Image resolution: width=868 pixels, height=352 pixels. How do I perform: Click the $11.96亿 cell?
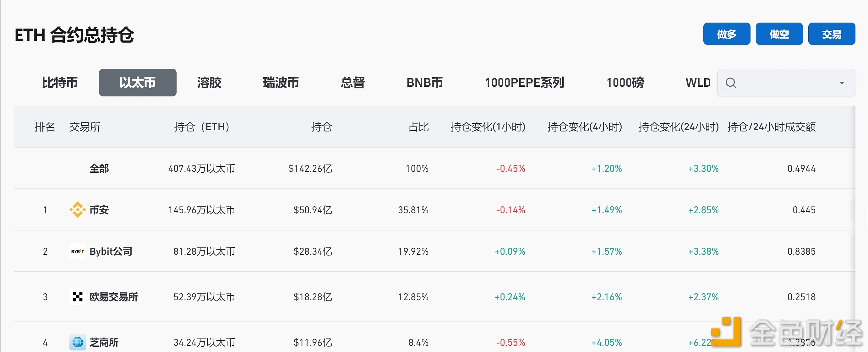pos(313,342)
